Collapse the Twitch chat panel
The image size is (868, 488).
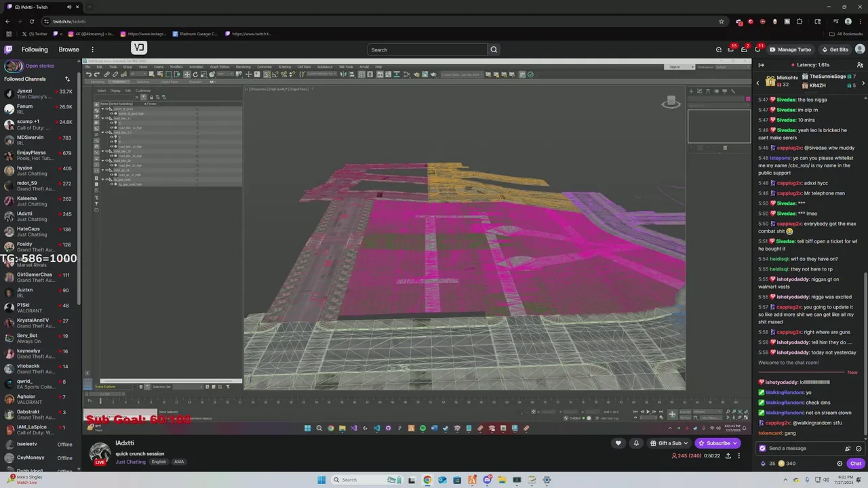coord(761,65)
